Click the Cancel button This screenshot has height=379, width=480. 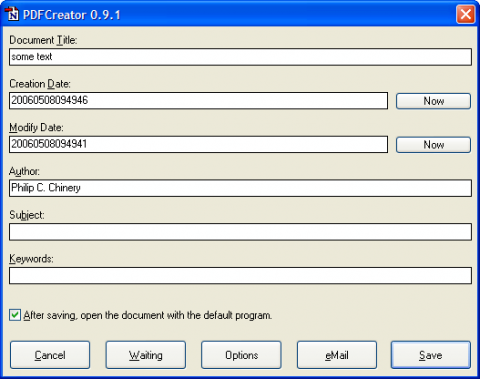(50, 355)
